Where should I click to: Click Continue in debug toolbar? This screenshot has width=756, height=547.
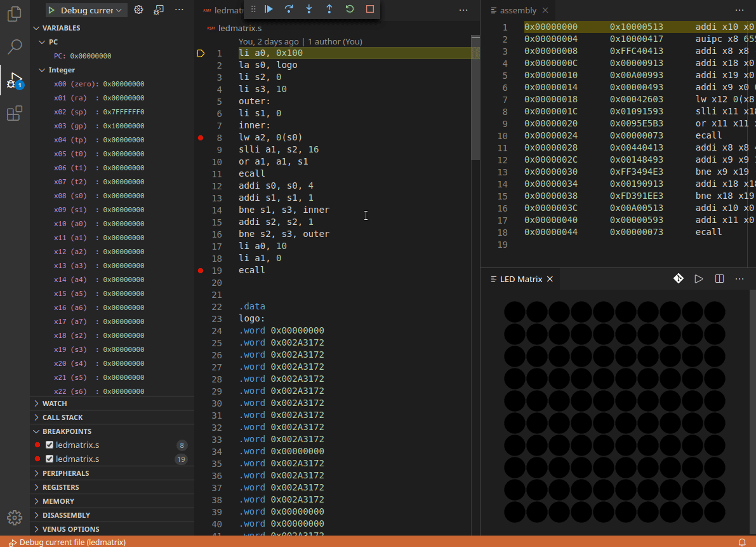pyautogui.click(x=269, y=9)
